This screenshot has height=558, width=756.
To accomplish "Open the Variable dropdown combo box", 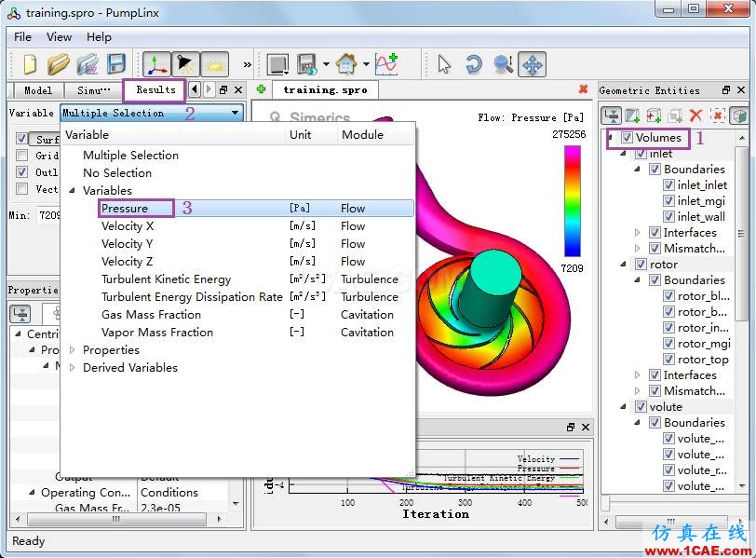I will (152, 113).
